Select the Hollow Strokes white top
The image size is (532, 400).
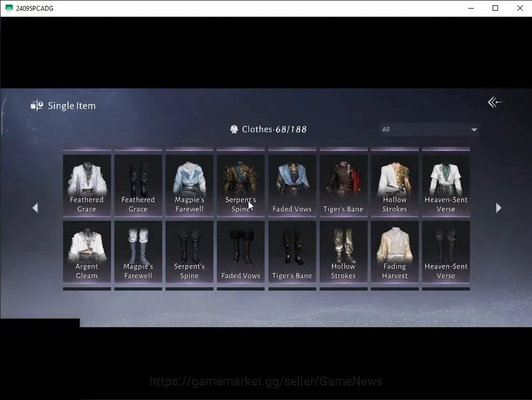(395, 185)
